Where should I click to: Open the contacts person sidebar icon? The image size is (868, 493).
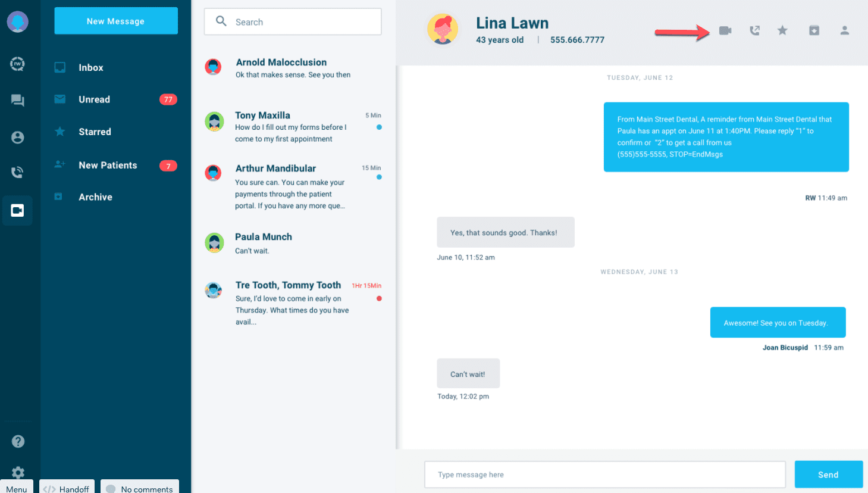click(x=18, y=138)
